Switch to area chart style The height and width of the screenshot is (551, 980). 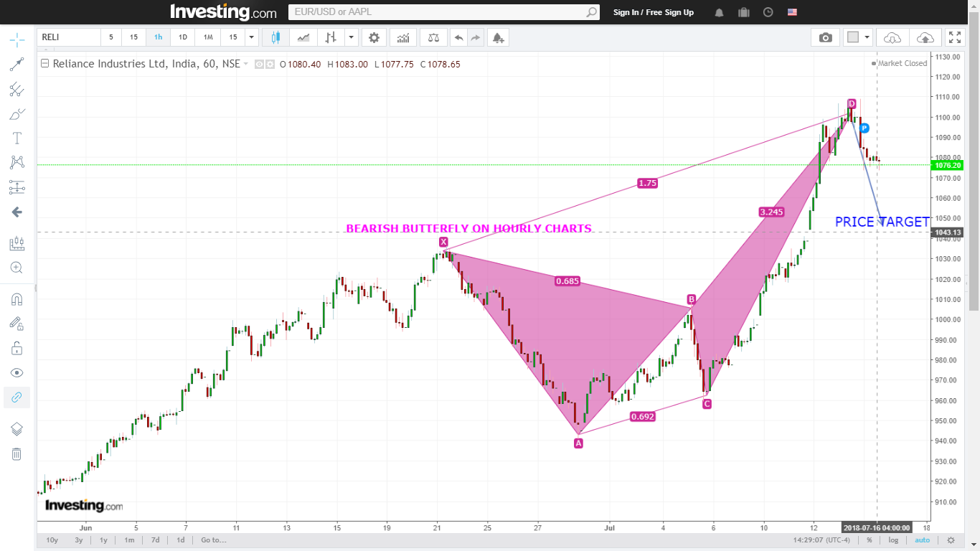tap(303, 37)
